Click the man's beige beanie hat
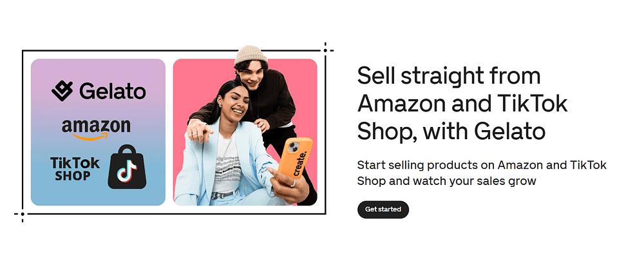 pos(250,55)
